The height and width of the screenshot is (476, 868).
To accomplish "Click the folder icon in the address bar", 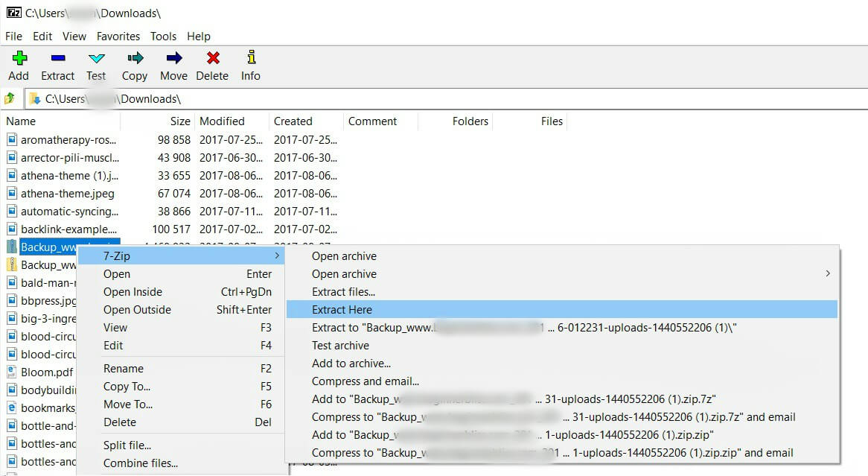I will click(35, 98).
